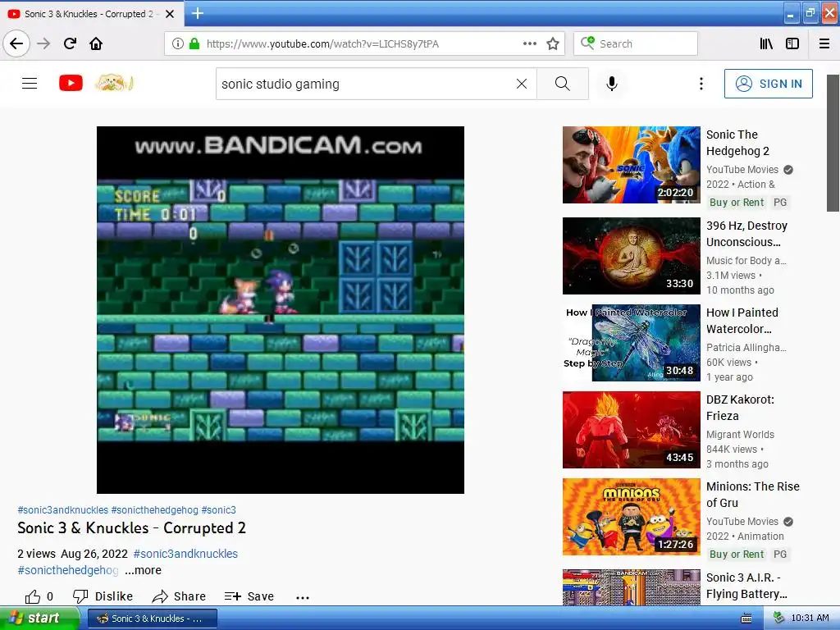Click the 10:31 AM taskbar clock

point(810,619)
